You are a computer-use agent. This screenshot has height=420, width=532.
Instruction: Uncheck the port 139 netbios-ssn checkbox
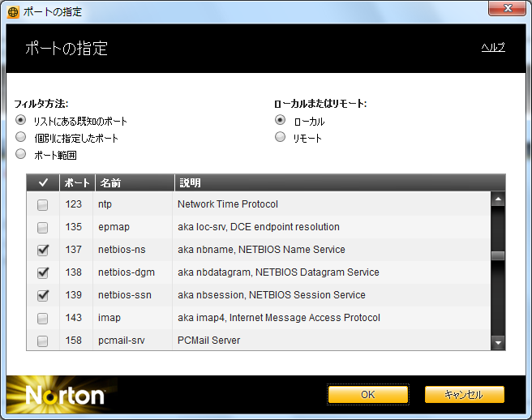[x=43, y=295]
